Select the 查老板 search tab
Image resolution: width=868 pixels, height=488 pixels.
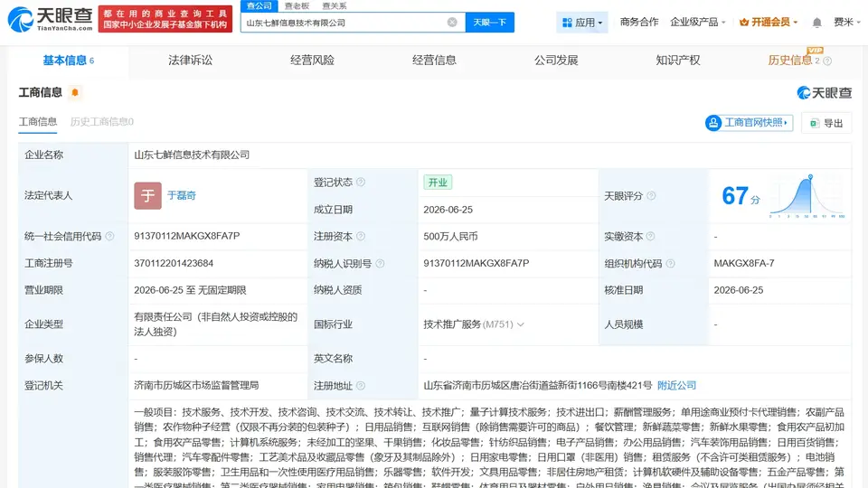[297, 6]
